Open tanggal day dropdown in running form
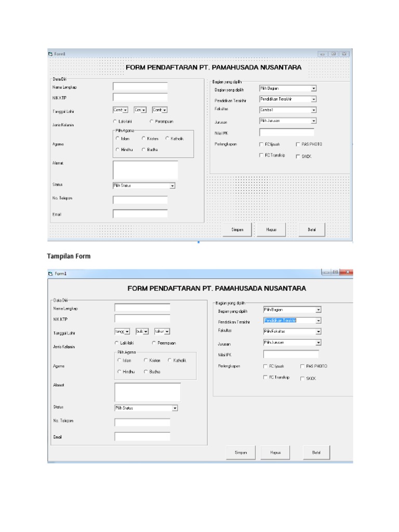The image size is (399, 532). click(122, 331)
